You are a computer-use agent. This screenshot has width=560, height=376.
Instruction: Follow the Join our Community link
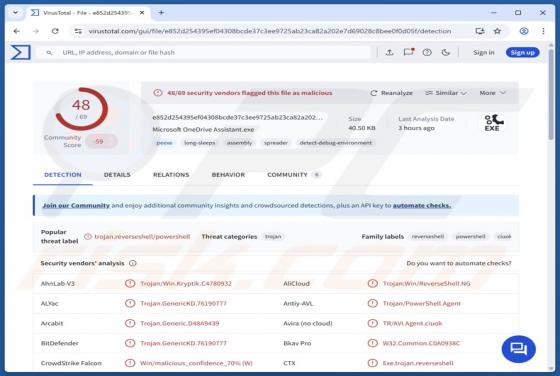click(x=76, y=206)
